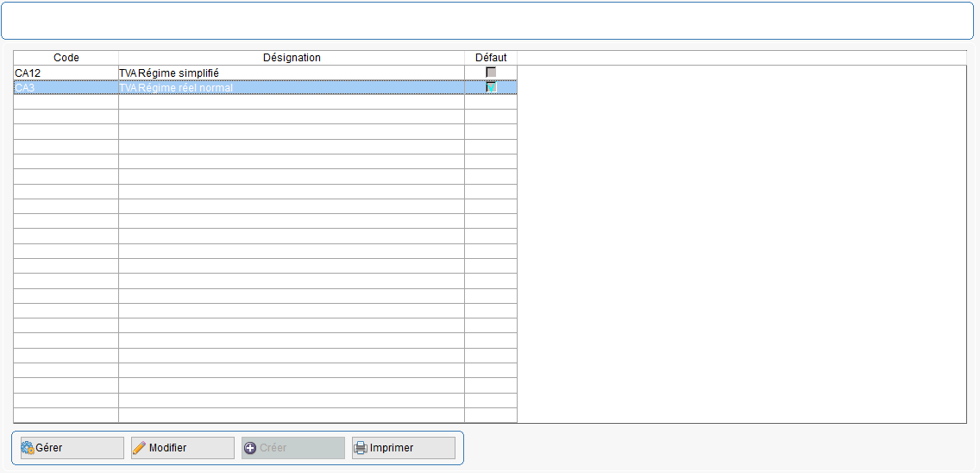Sort by the Désignation column header
Screen dimensions: 980x473
(292, 58)
